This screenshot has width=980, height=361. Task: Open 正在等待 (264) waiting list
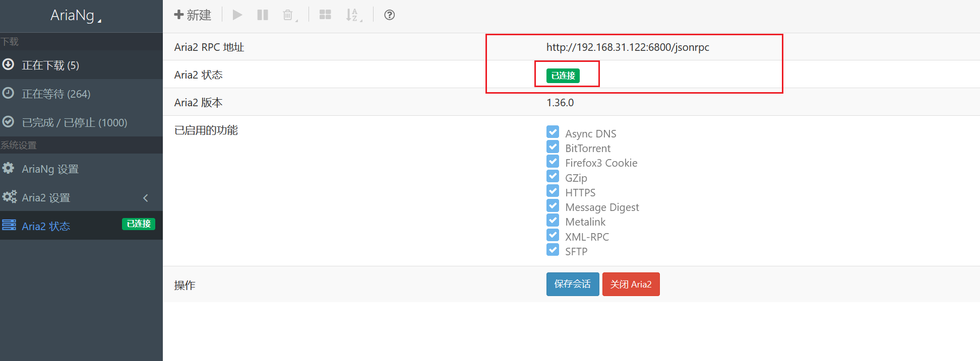click(x=81, y=94)
